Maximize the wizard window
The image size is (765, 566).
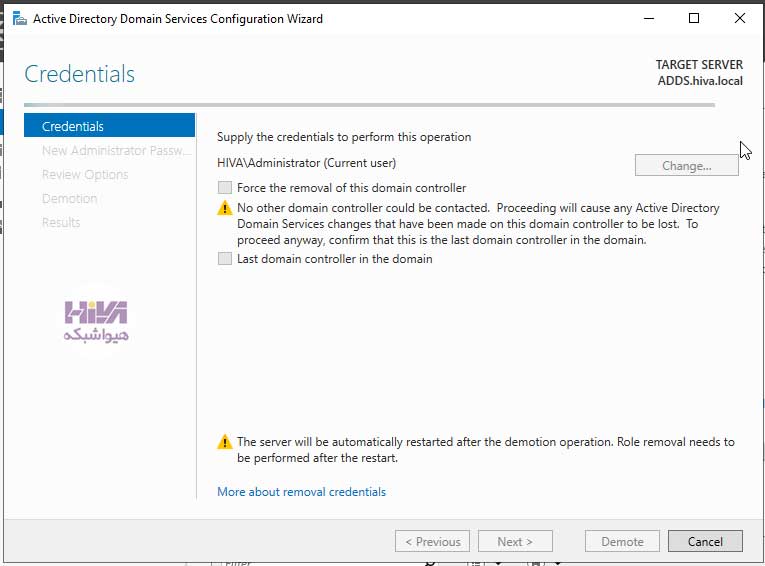coord(694,19)
